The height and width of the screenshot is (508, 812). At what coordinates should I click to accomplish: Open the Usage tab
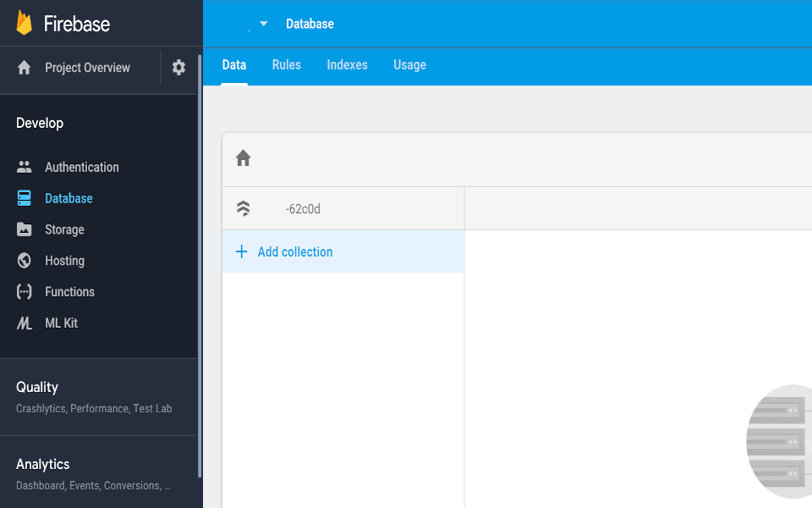(409, 65)
